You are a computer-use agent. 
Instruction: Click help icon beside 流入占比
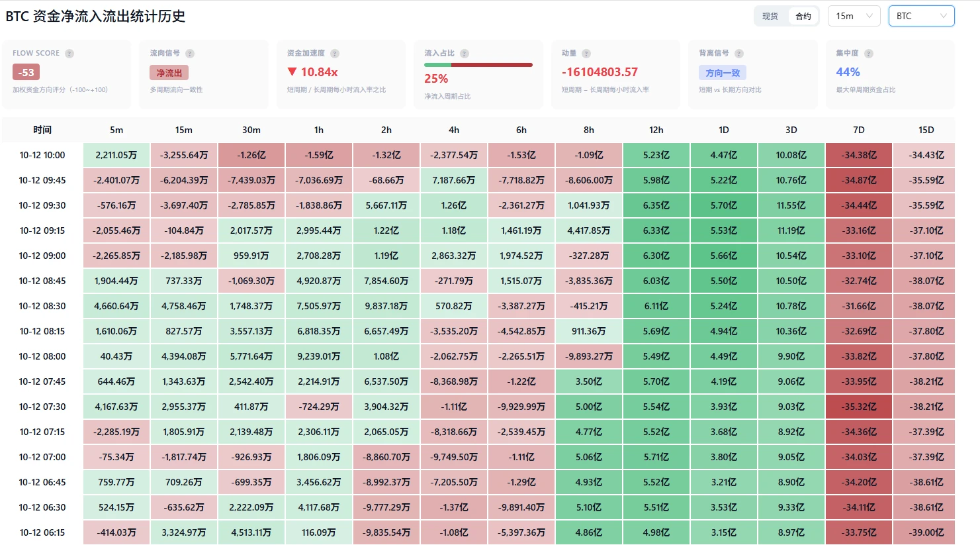pos(465,54)
